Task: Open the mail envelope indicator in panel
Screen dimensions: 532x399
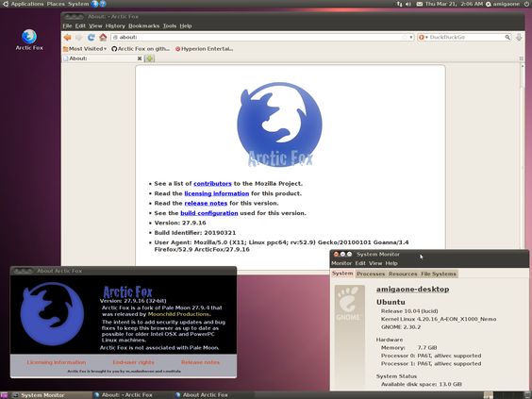Action: click(420, 4)
